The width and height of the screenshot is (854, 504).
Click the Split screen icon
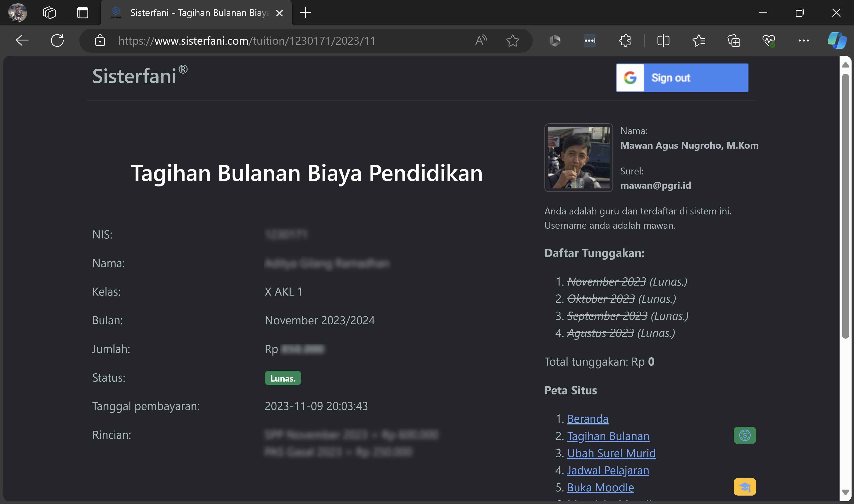[663, 41]
